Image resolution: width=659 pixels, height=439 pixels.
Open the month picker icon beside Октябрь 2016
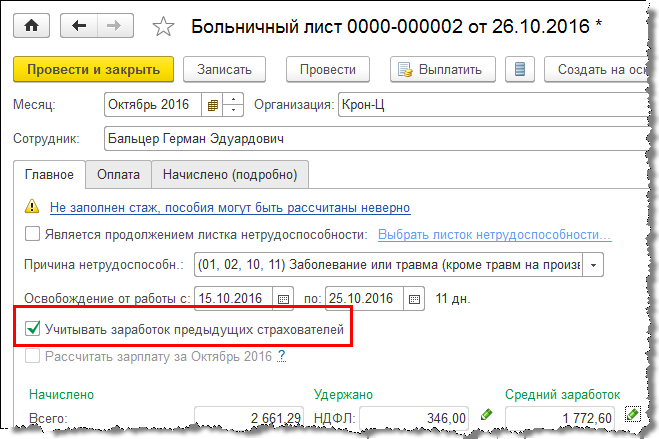[x=212, y=105]
